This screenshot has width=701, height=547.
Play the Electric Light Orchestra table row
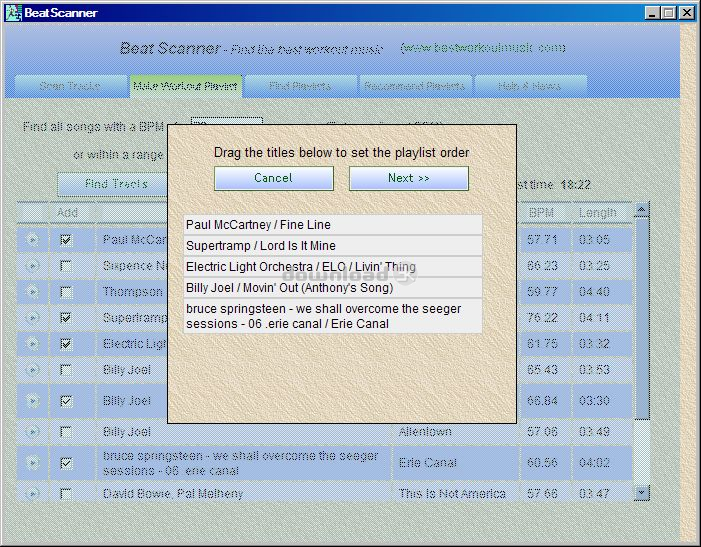(32, 344)
